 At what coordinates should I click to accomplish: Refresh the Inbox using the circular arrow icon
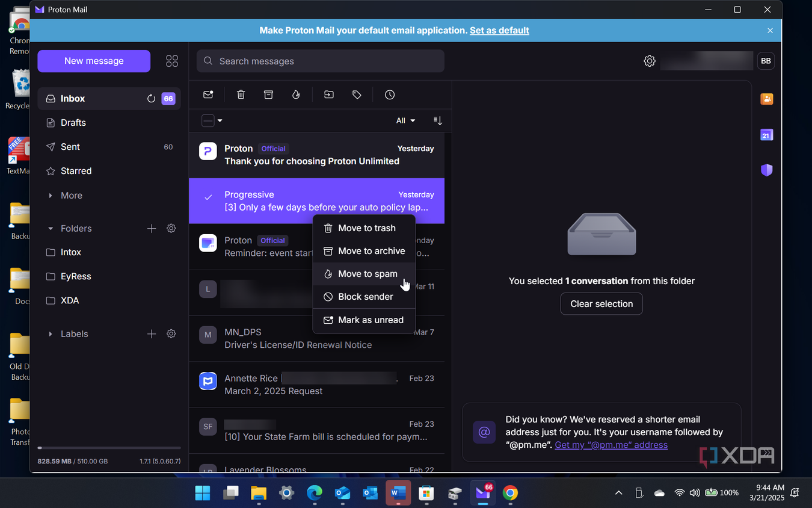point(151,99)
